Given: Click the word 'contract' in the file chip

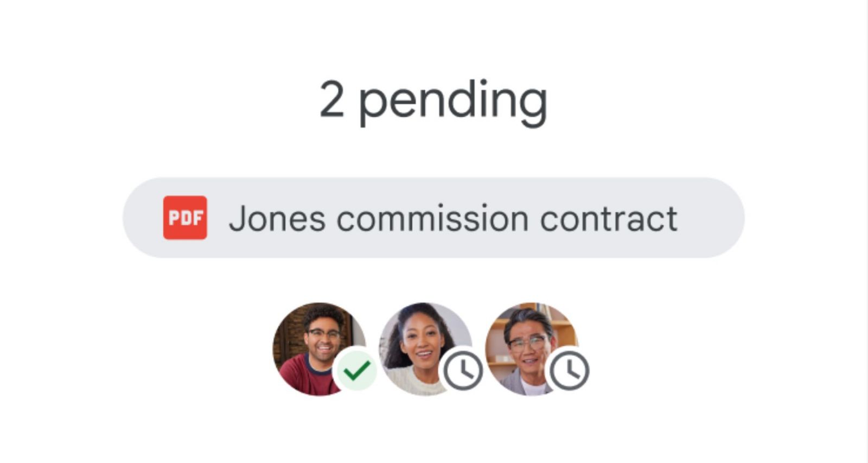Looking at the screenshot, I should click(609, 219).
